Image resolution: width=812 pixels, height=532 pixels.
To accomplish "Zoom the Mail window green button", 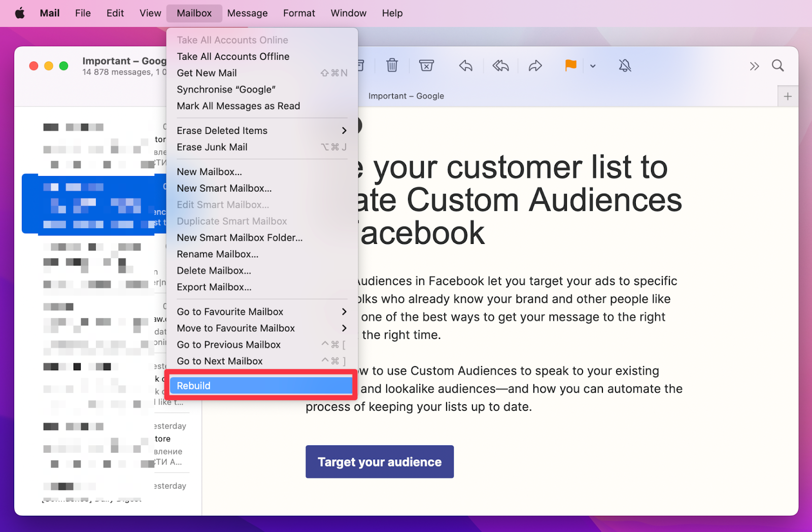I will [64, 66].
